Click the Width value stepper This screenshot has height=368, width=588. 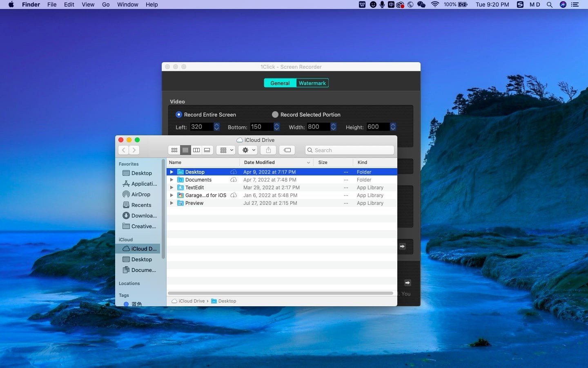334,127
